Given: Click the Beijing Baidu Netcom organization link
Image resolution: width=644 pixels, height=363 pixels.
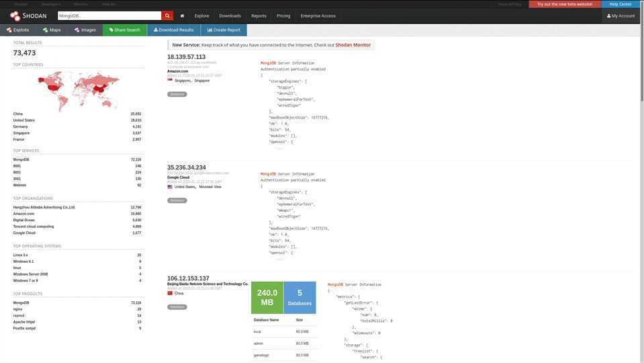Looking at the screenshot, I should pyautogui.click(x=208, y=284).
